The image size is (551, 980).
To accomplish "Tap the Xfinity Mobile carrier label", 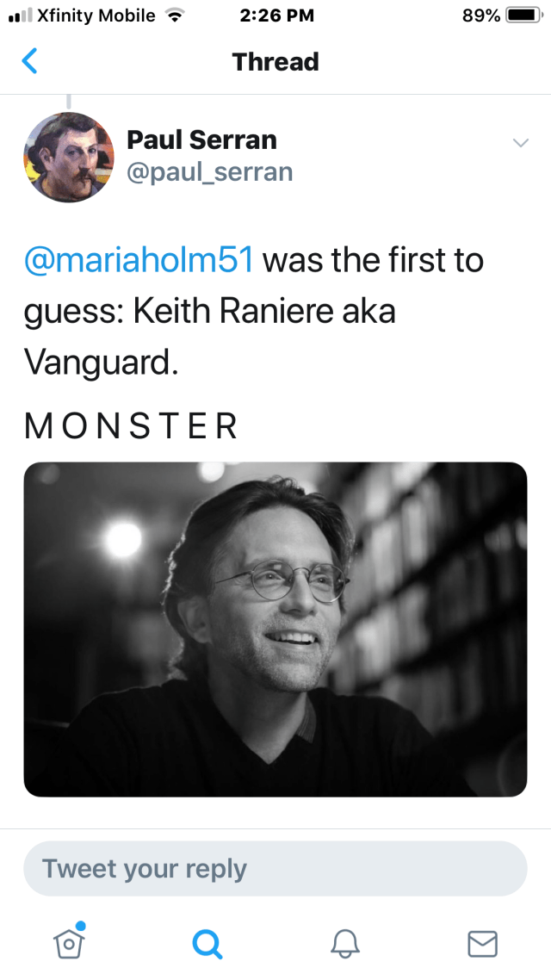I will [96, 16].
